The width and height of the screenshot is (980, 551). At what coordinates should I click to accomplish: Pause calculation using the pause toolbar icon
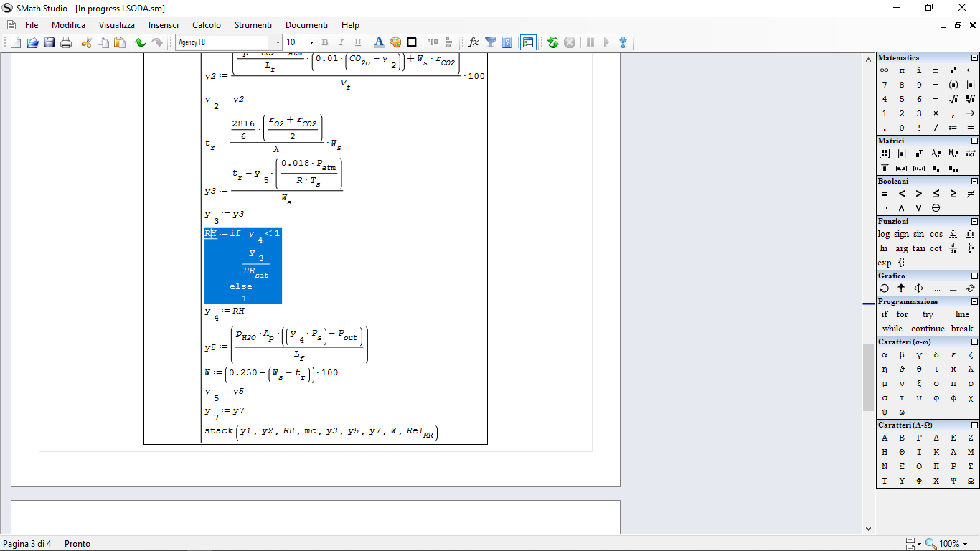tap(590, 42)
